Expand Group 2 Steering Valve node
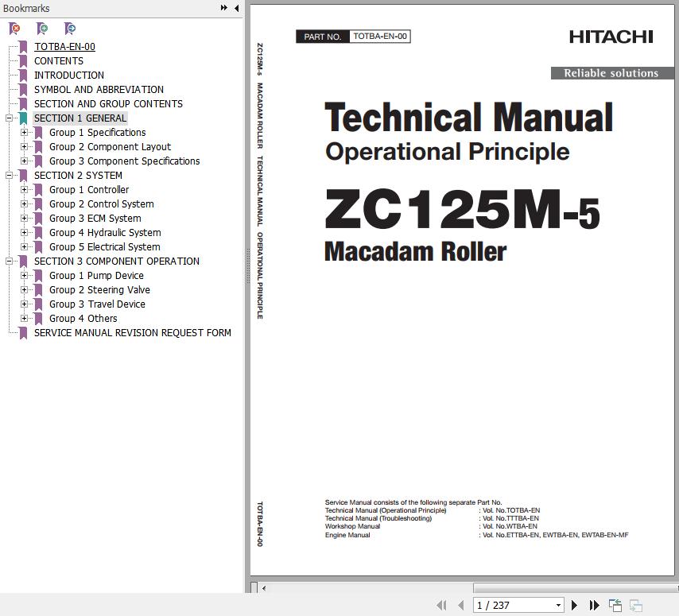The image size is (679, 616). (x=24, y=289)
